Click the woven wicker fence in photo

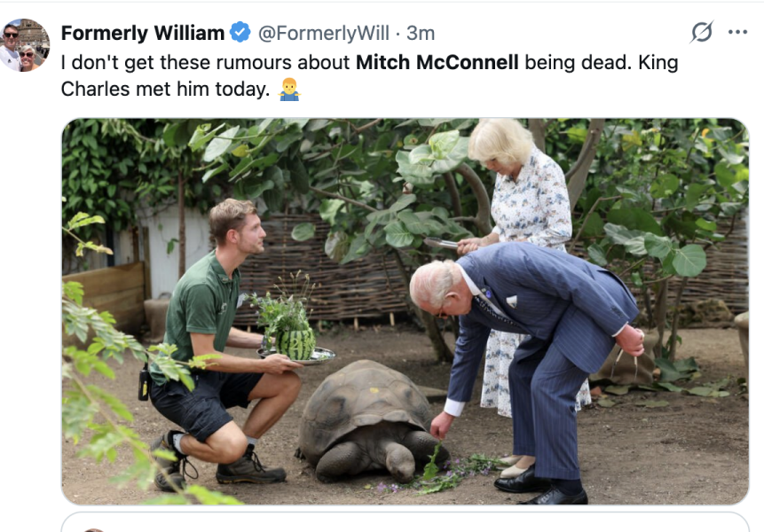coord(321,272)
